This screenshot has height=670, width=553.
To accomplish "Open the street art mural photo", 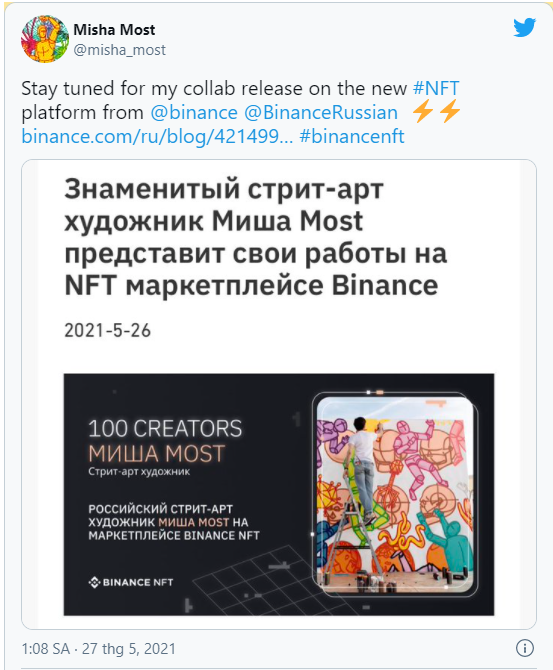I will [x=395, y=494].
